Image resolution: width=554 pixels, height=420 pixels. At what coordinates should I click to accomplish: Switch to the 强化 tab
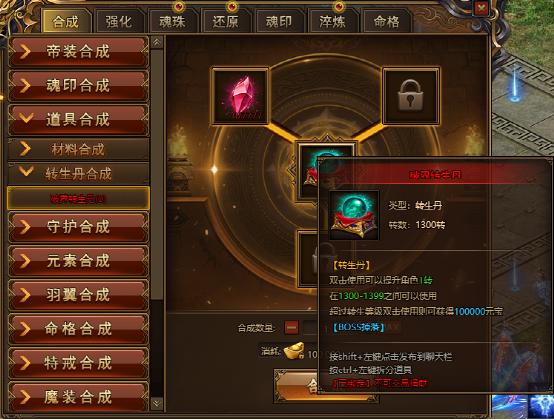tap(118, 22)
